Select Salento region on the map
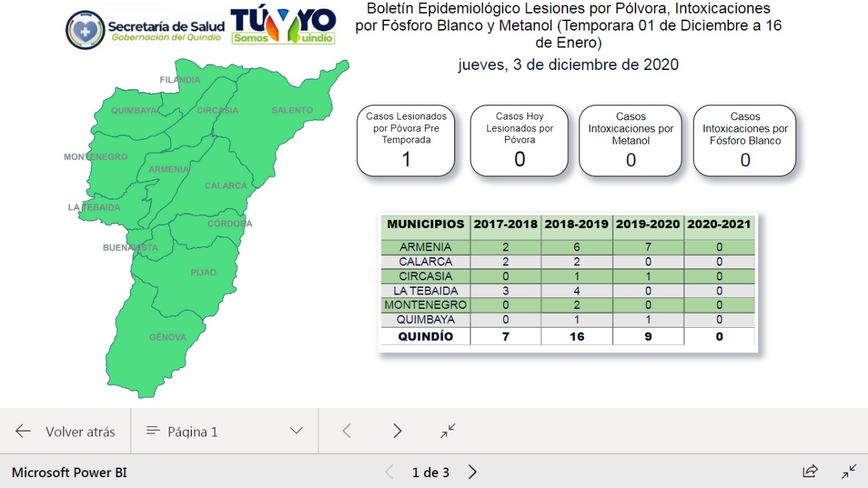Screen dimensions: 868x488 pos(292,110)
